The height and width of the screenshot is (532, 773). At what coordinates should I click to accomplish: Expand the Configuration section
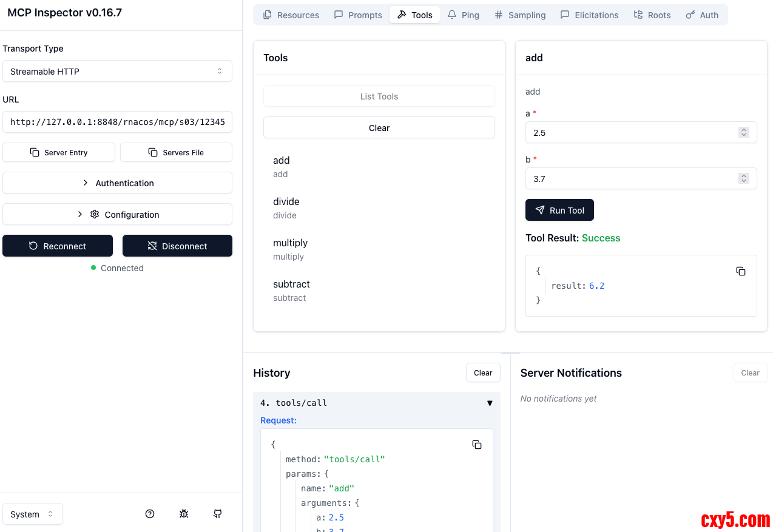[x=117, y=214]
